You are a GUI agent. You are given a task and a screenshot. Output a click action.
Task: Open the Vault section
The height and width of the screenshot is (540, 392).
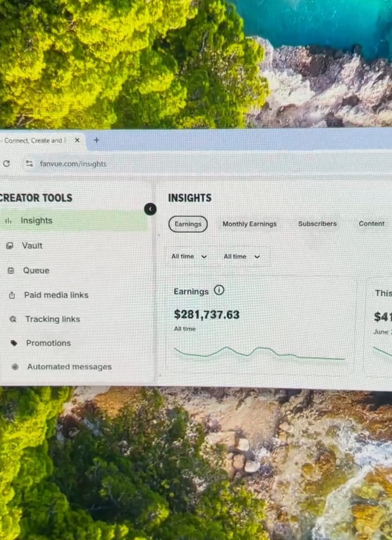(32, 246)
